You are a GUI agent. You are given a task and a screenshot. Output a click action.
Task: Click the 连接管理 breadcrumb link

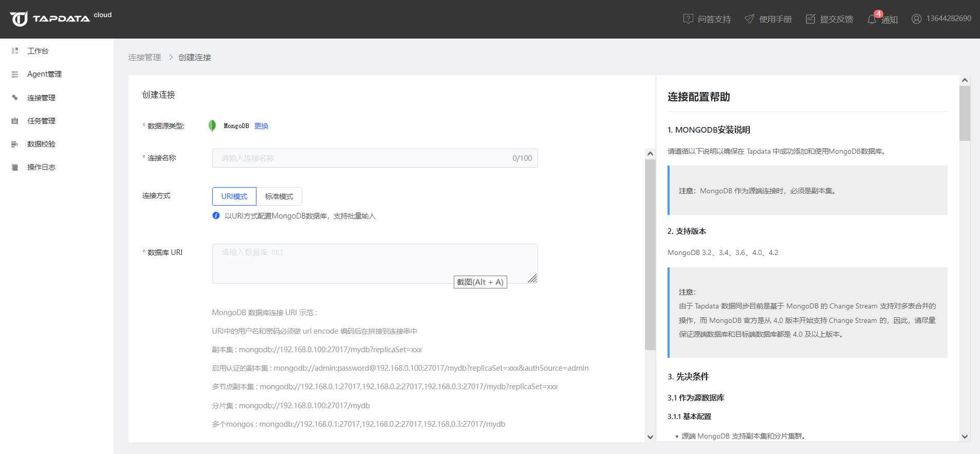pos(144,57)
